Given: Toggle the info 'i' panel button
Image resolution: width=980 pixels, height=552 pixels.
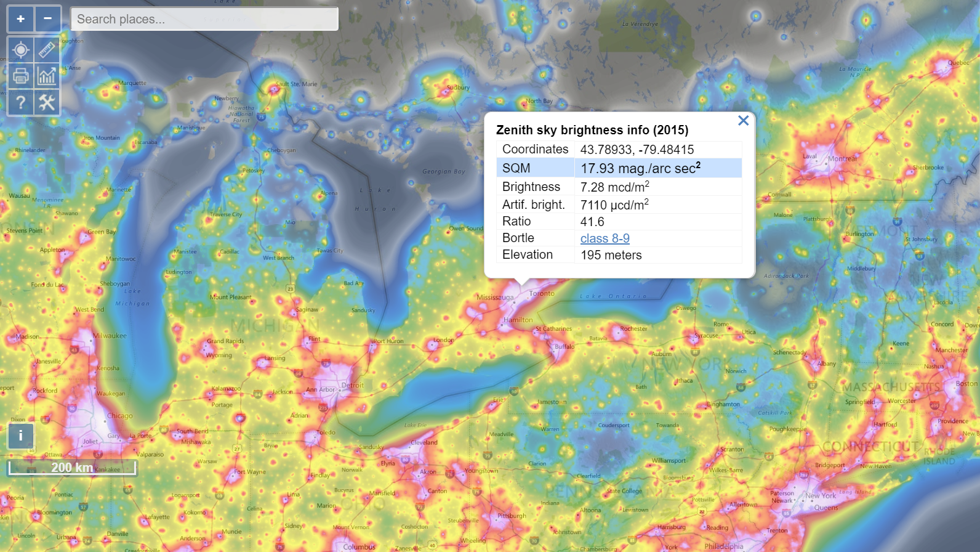Looking at the screenshot, I should pyautogui.click(x=20, y=436).
